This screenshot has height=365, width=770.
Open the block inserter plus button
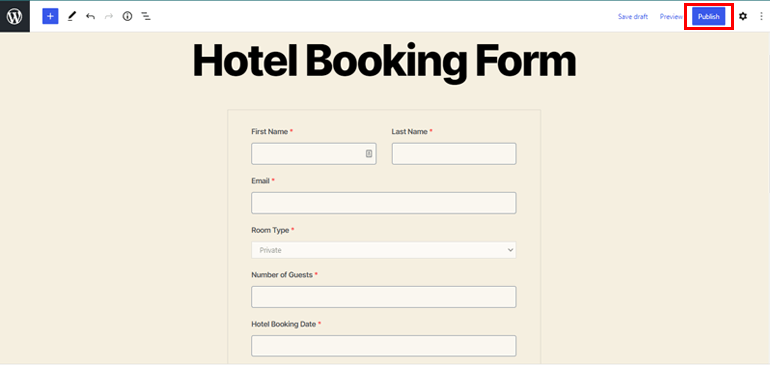click(x=50, y=16)
